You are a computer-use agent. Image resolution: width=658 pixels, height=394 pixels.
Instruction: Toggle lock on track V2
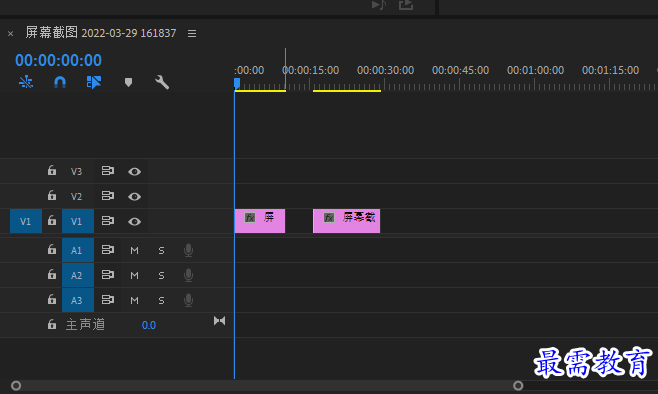point(52,196)
